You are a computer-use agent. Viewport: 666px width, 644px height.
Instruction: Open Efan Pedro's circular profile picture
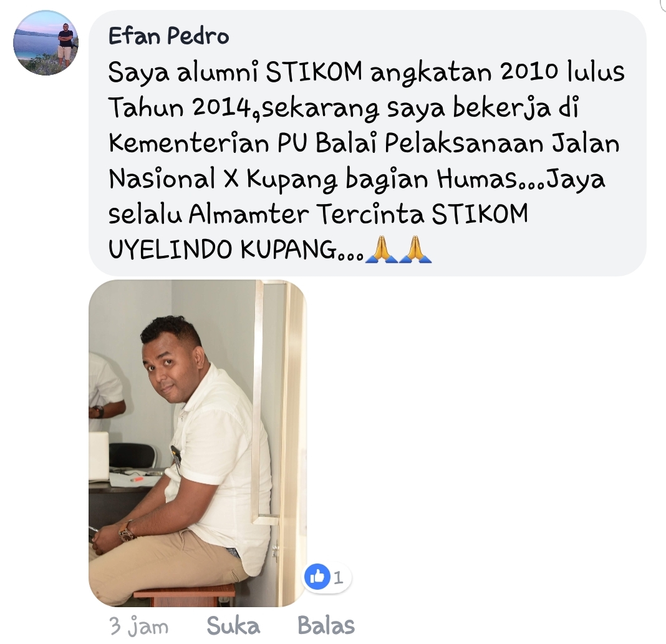point(46,43)
